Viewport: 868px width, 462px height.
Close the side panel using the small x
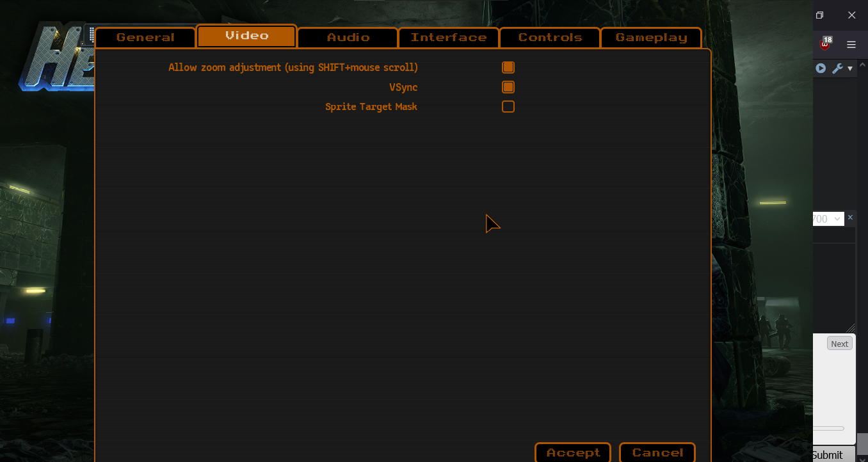click(850, 218)
